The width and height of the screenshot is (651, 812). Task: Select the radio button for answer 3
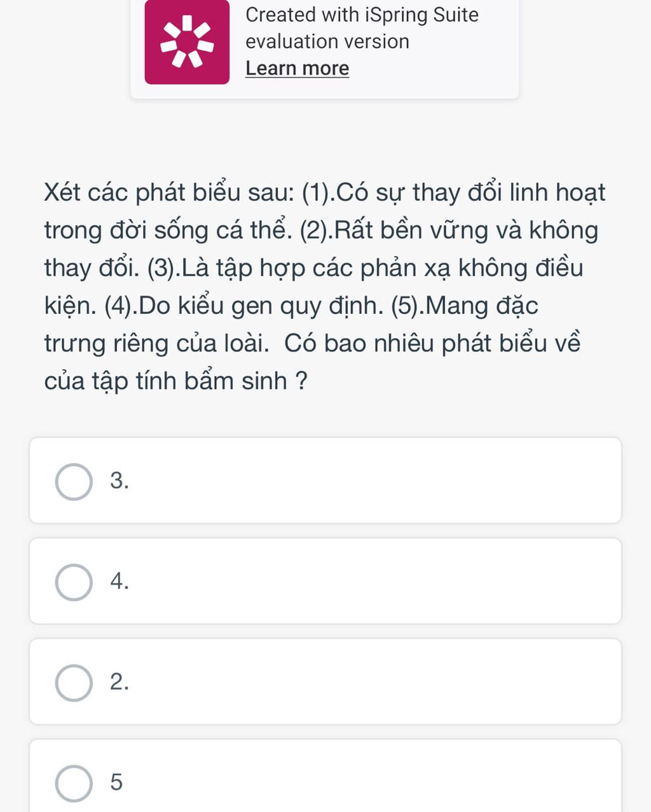(x=74, y=482)
